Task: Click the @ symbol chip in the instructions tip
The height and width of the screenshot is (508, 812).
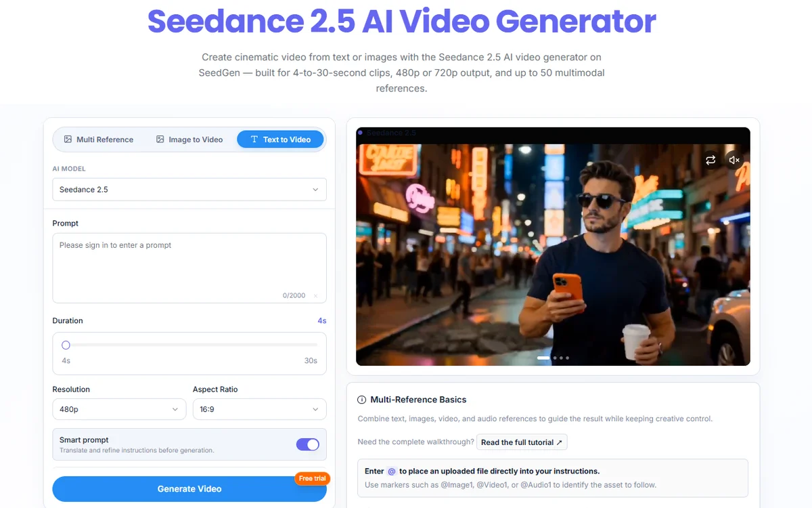Action: (x=392, y=471)
